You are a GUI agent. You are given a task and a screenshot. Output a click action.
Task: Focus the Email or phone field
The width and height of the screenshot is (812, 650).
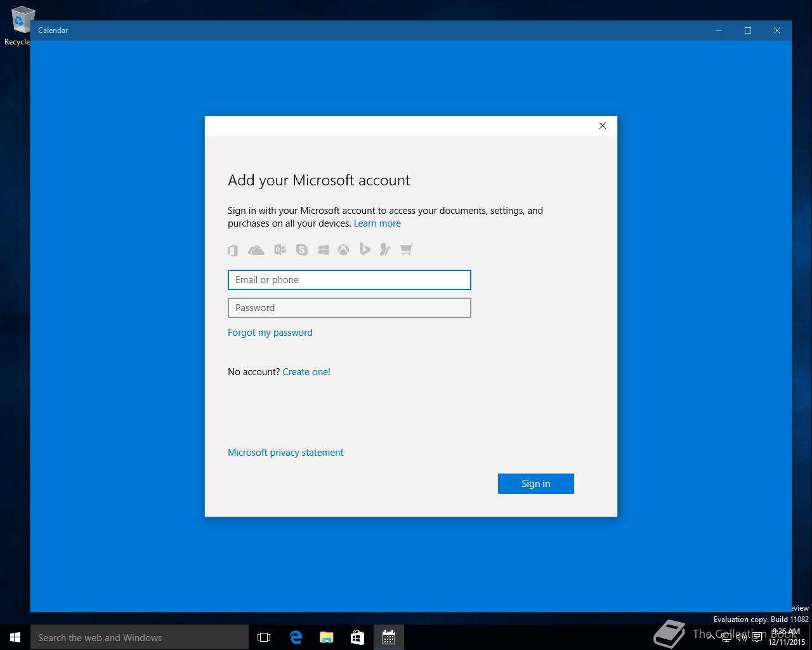350,280
